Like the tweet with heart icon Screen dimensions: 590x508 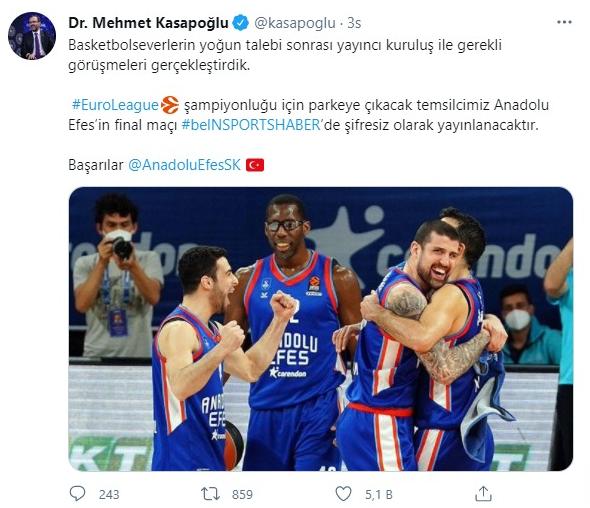click(343, 493)
